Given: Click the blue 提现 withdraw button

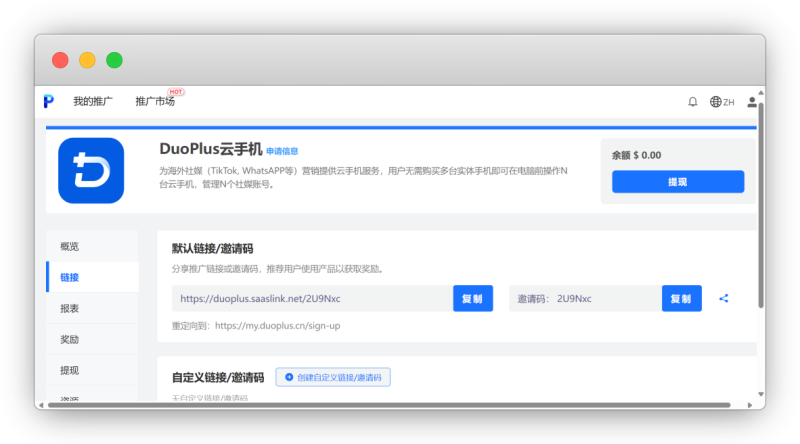Looking at the screenshot, I should click(x=678, y=182).
